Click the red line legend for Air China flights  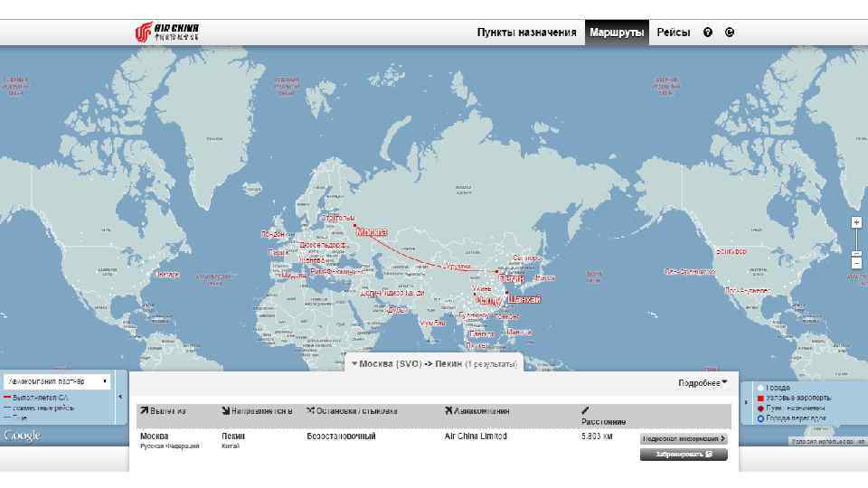[8, 398]
